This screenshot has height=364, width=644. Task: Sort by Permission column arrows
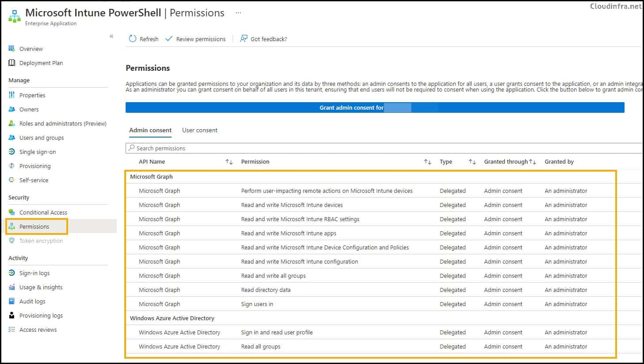[428, 162]
